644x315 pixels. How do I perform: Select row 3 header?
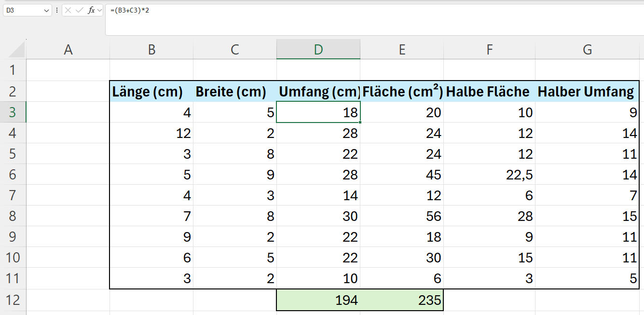tap(13, 112)
